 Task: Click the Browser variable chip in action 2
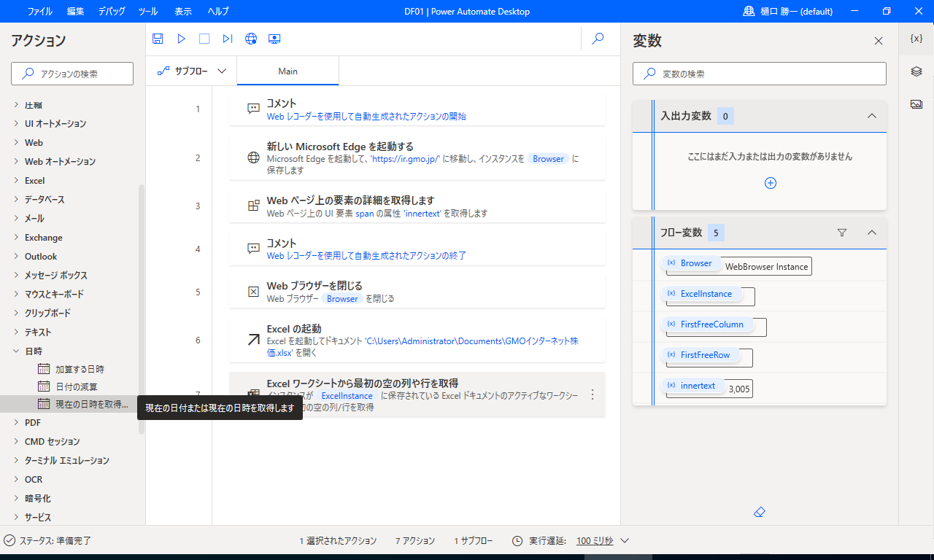pos(548,158)
